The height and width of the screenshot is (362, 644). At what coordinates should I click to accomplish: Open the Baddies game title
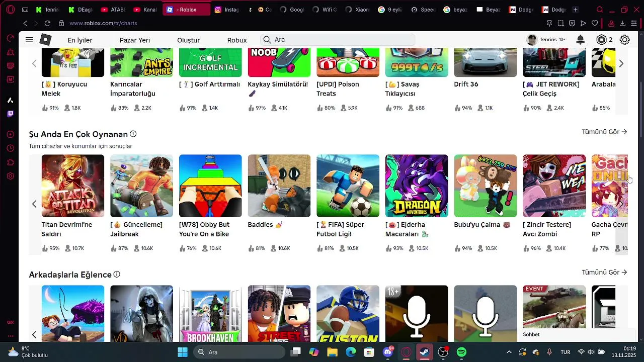[265, 225]
